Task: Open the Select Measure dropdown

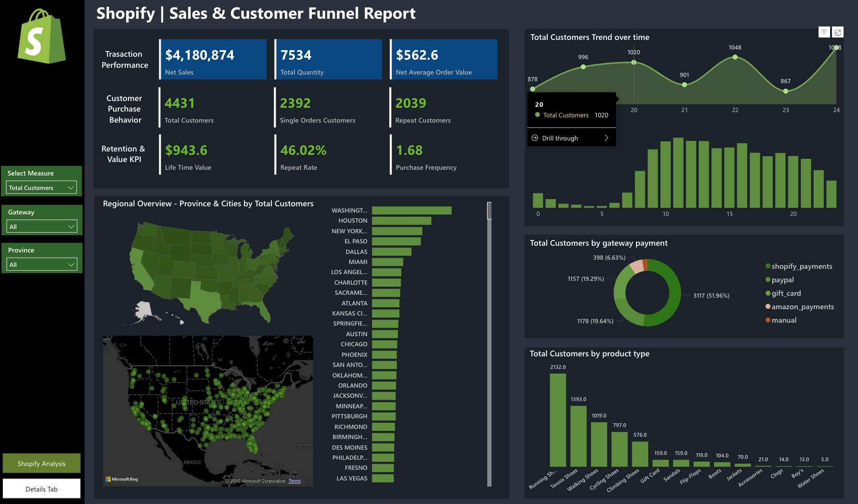Action: pos(41,188)
